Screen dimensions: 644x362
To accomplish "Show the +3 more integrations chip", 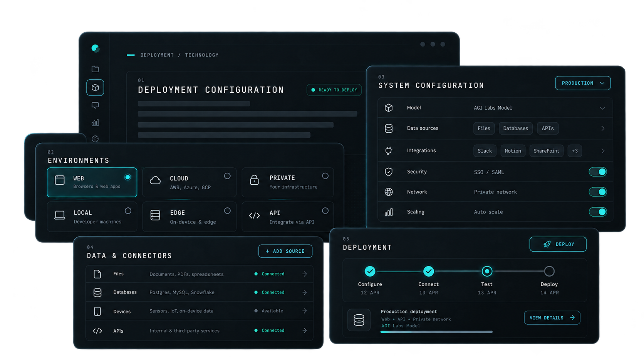I will 575,151.
